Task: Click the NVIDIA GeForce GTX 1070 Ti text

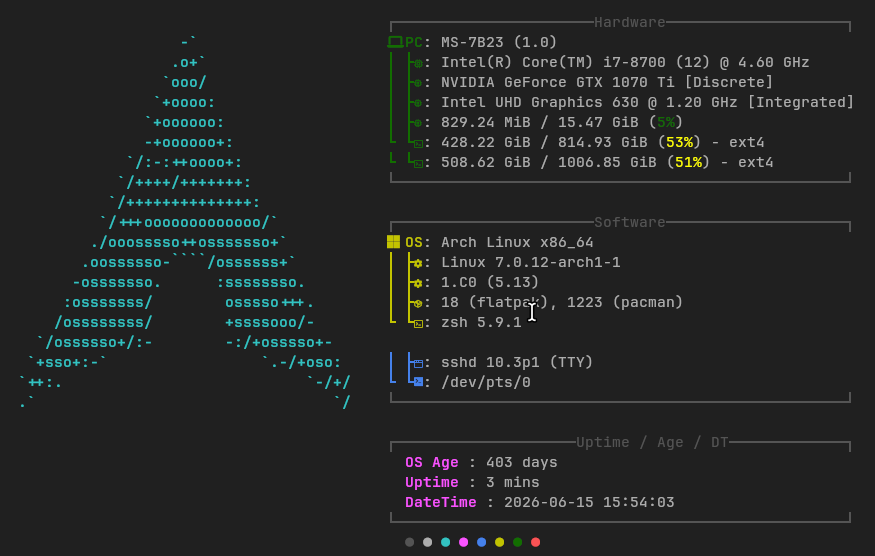Action: (x=557, y=83)
